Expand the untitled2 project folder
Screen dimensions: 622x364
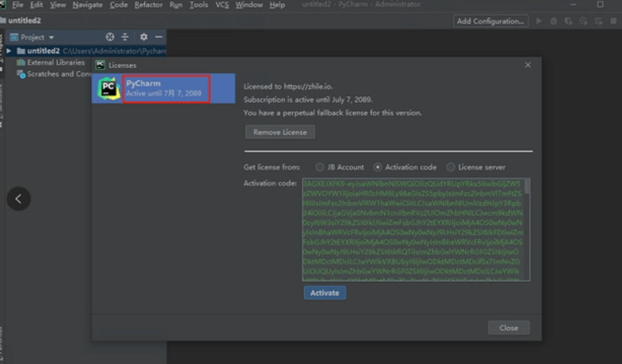pyautogui.click(x=9, y=51)
